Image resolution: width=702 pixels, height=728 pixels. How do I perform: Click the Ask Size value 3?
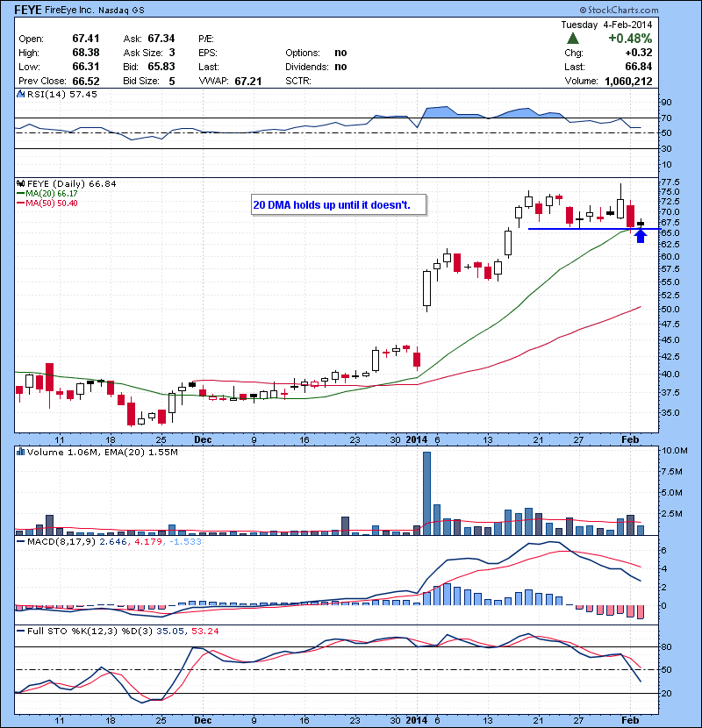[x=172, y=53]
